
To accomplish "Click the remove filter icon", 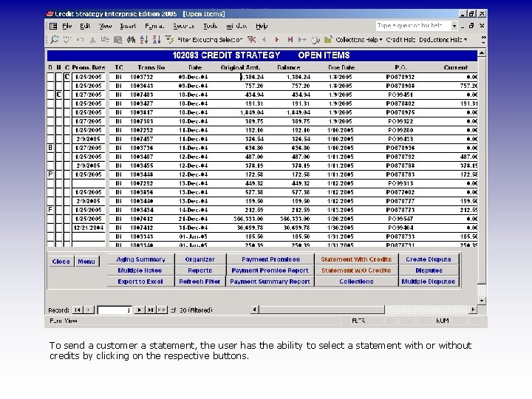I will [251, 40].
